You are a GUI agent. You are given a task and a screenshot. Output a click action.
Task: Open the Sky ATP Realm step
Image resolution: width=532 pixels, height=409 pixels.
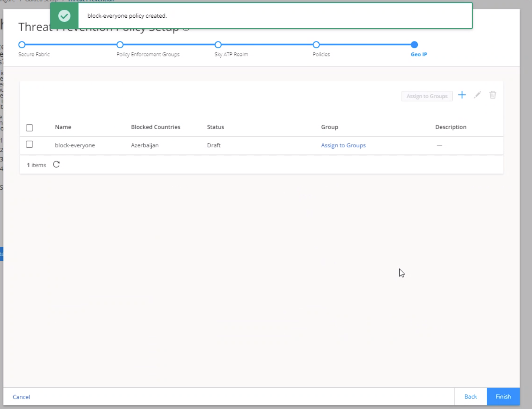(x=218, y=45)
